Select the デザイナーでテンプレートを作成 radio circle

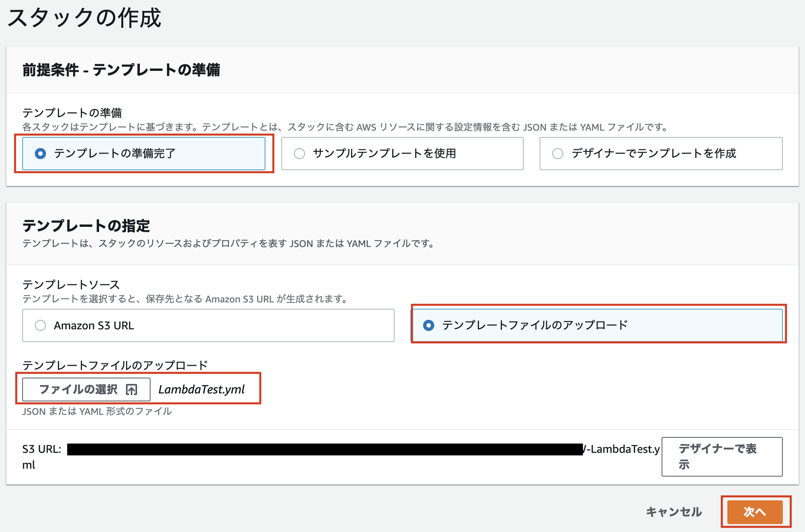[x=558, y=154]
